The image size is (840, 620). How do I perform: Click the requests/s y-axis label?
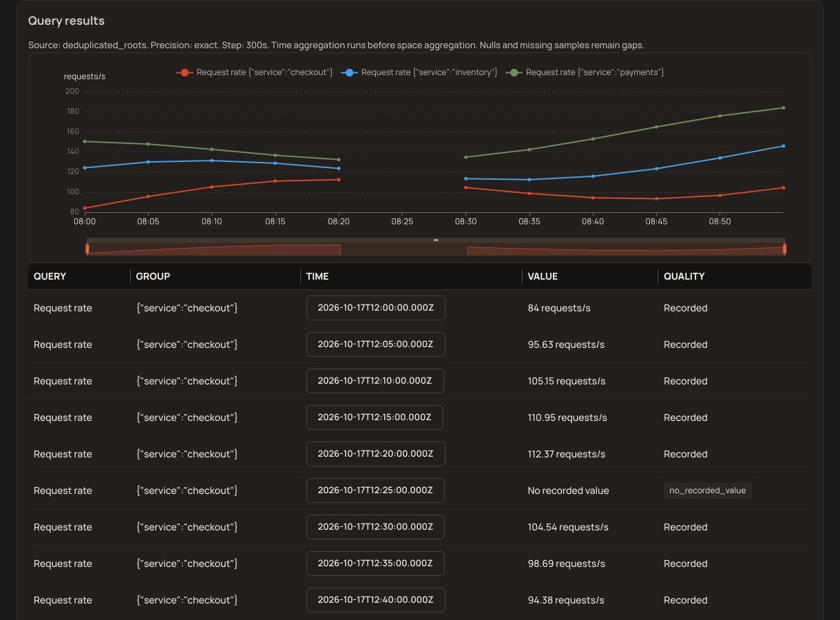(x=85, y=76)
